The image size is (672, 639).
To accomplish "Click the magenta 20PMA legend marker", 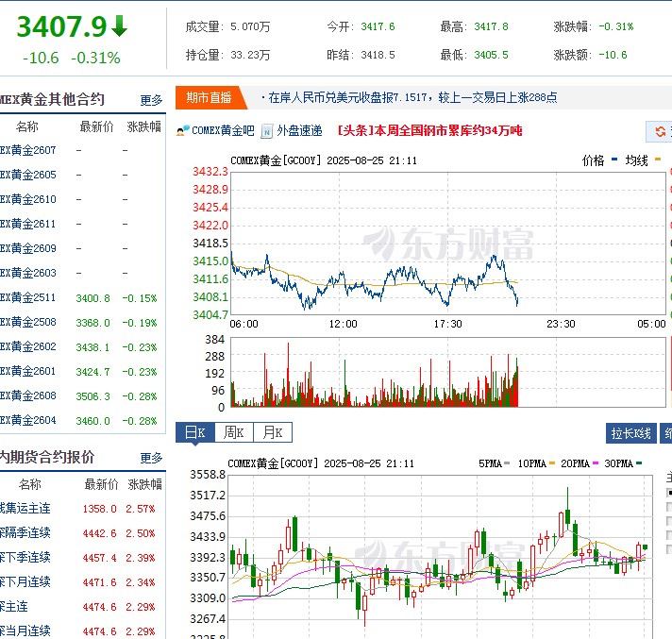I will [596, 462].
